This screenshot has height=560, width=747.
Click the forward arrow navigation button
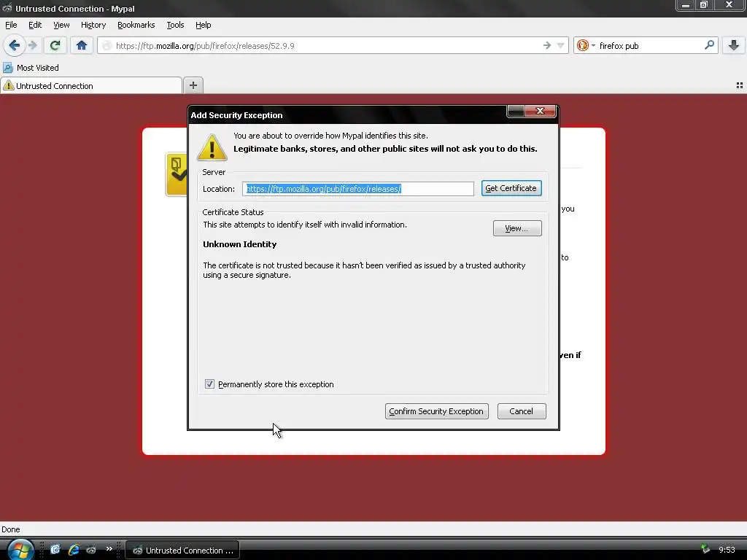33,46
